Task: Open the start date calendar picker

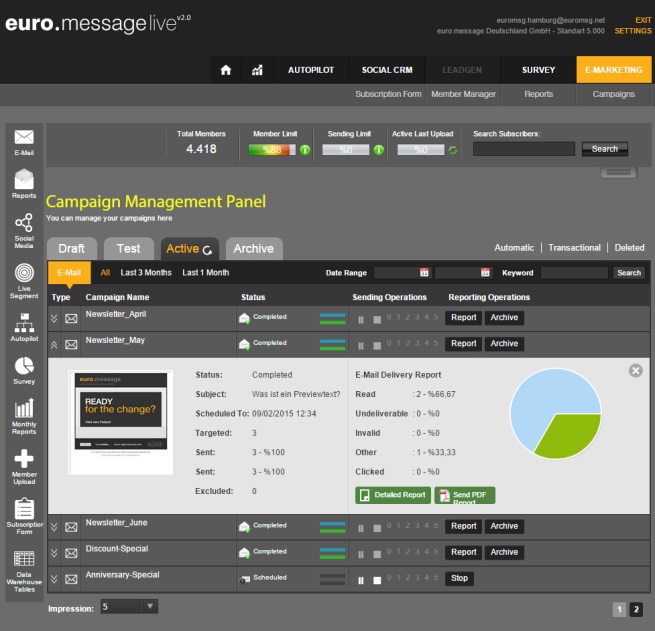Action: point(424,272)
